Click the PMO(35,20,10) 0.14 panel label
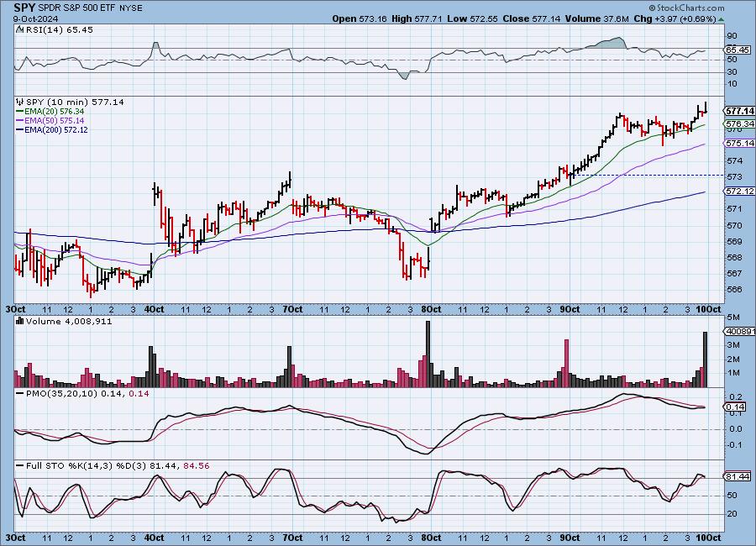This screenshot has width=756, height=546. tap(87, 394)
